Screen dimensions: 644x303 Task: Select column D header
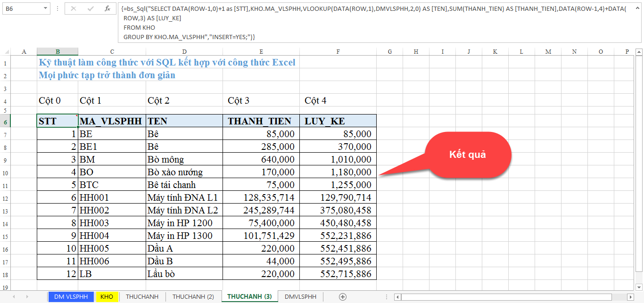[184, 51]
